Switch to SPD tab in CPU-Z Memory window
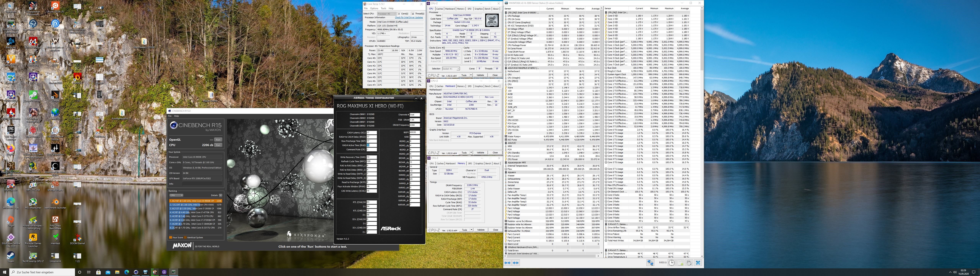Viewport: 980px width, 276px height. [470, 163]
